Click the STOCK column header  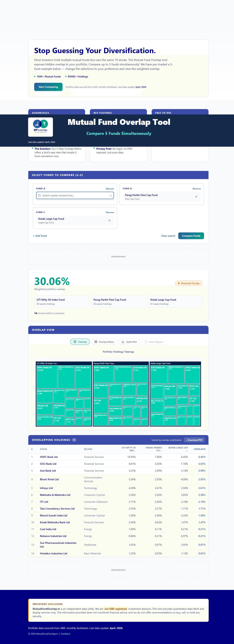(43, 449)
